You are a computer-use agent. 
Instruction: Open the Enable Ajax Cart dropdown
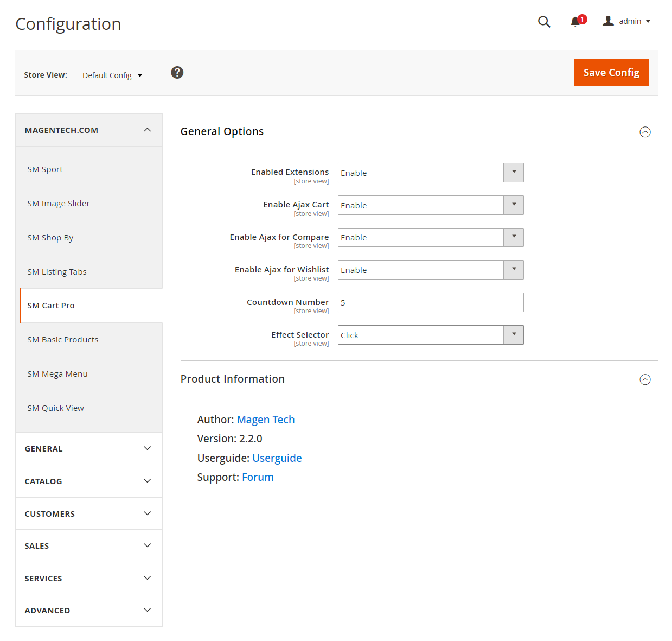click(x=431, y=205)
